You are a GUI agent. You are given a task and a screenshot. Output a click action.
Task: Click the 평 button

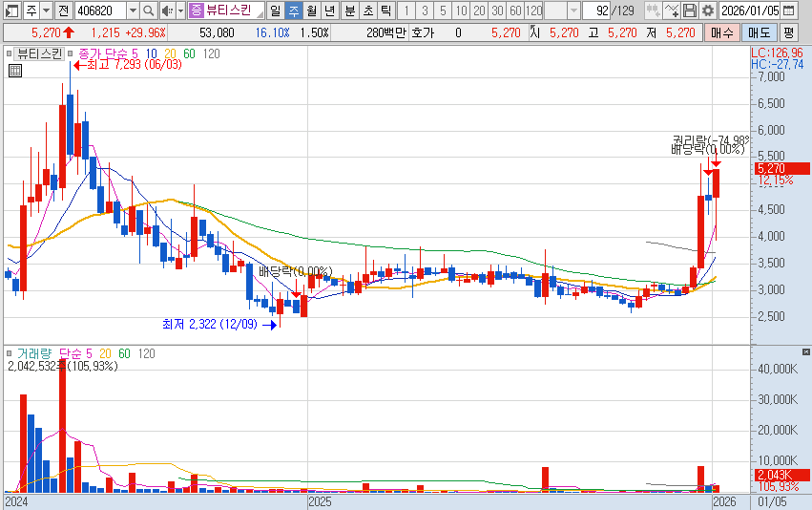[789, 33]
